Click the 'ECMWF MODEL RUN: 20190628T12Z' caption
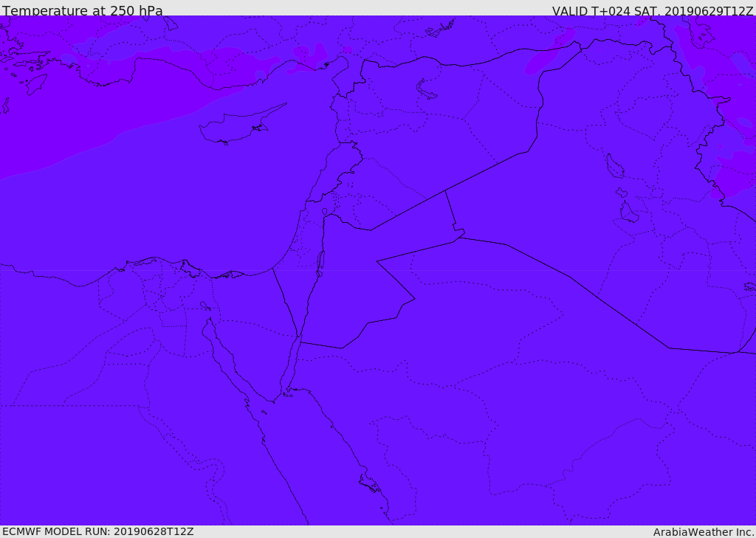Screen dimensions: 756x538 click(98, 531)
